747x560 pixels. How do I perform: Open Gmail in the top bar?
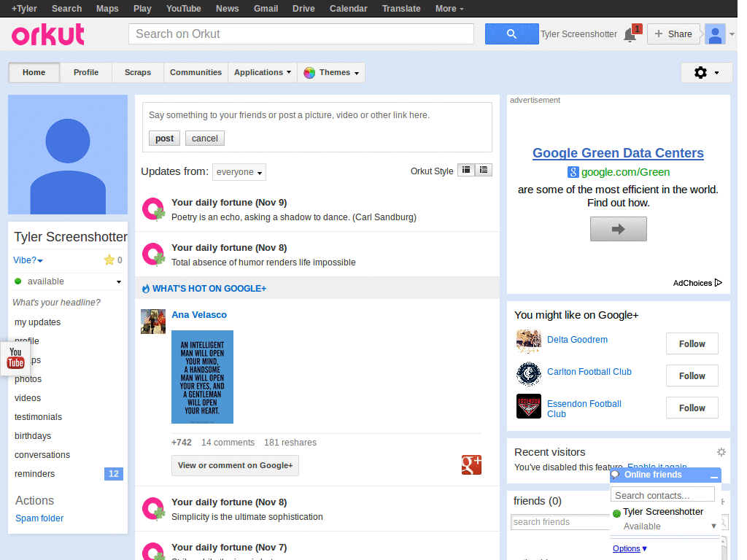pyautogui.click(x=266, y=9)
